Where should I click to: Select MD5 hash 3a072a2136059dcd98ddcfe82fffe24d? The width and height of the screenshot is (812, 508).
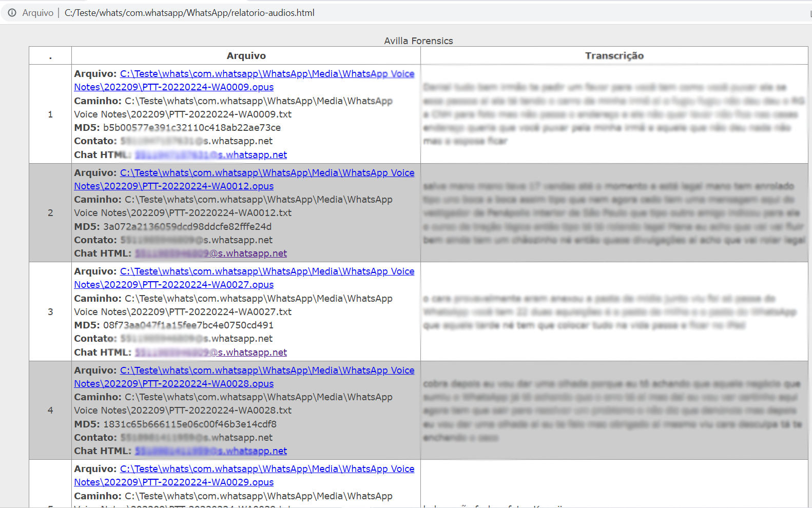[x=187, y=227]
